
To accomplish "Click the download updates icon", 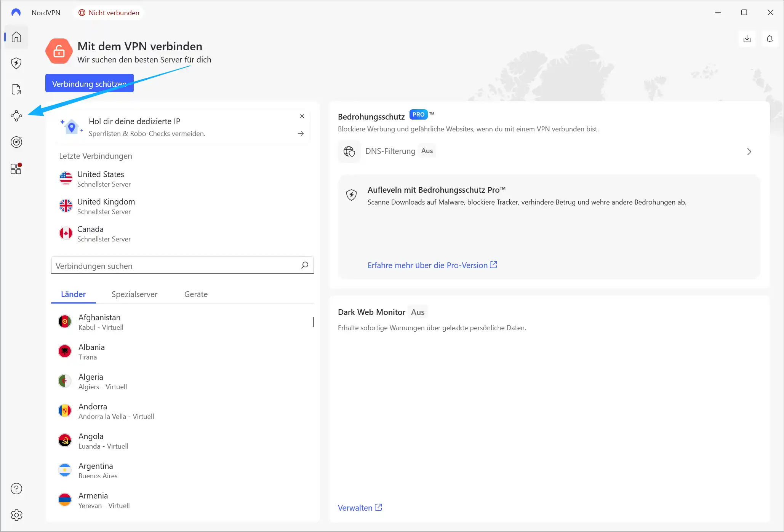I will tap(747, 39).
